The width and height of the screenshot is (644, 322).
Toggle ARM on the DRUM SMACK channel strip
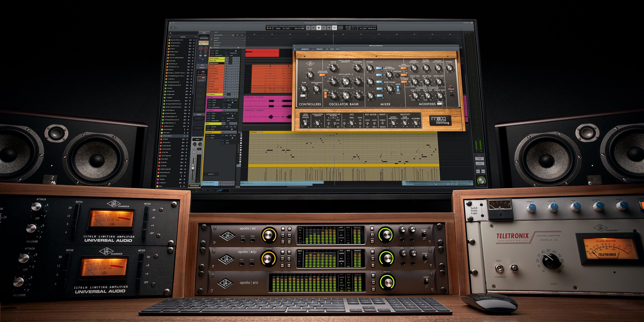click(x=199, y=149)
